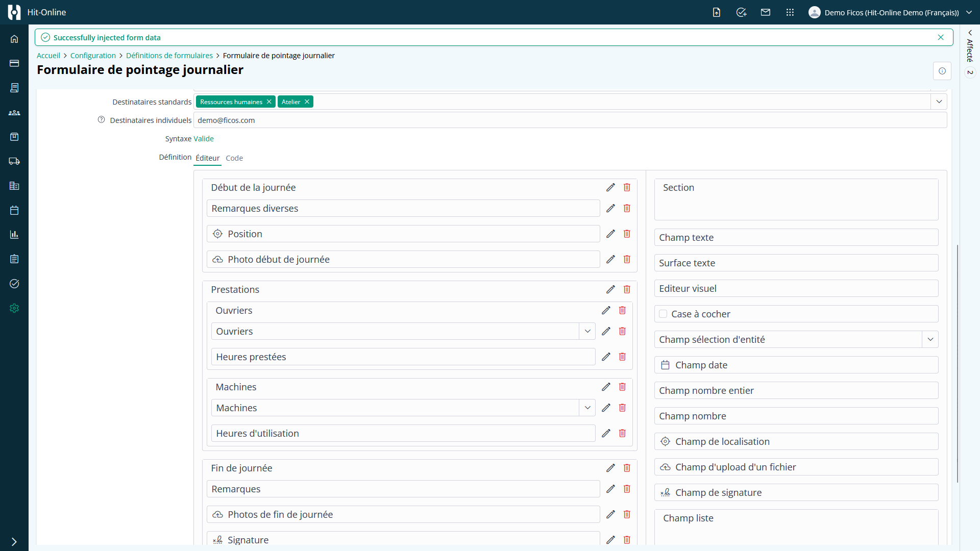
Task: Delete the Position field
Action: [x=627, y=234]
